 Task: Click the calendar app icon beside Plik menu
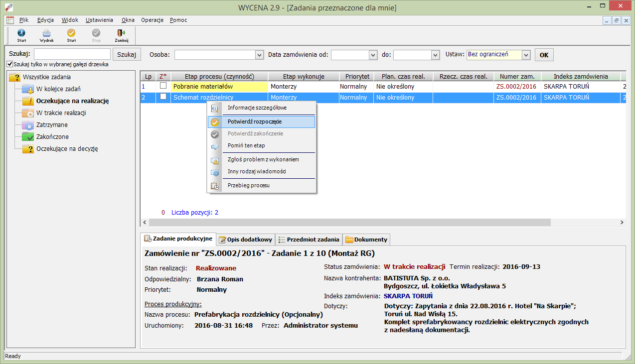pos(10,20)
